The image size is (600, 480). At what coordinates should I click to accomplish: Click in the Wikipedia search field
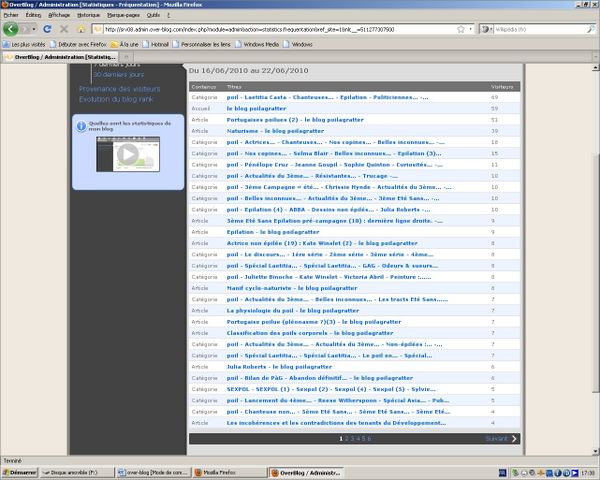coord(540,29)
